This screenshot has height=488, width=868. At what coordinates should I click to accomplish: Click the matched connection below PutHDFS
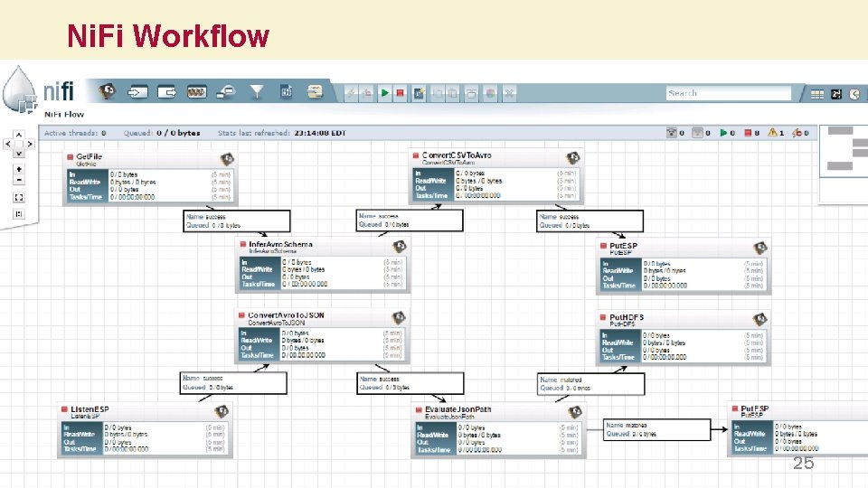pyautogui.click(x=590, y=384)
